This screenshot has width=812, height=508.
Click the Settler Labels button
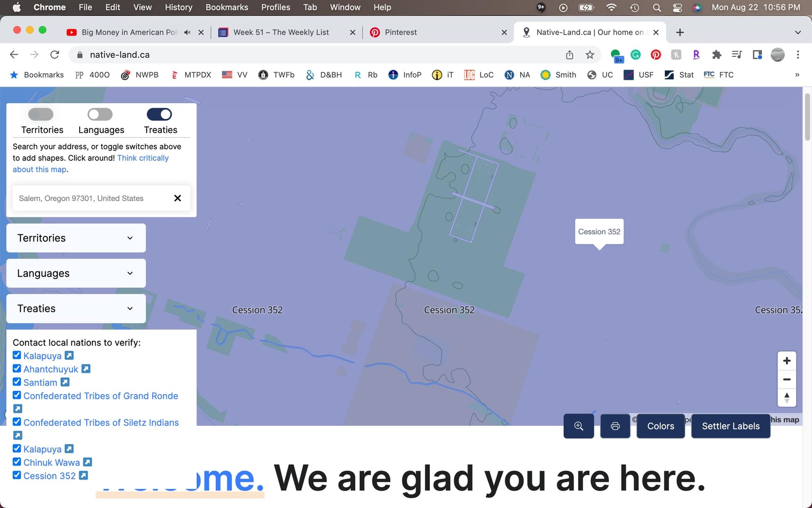tap(731, 426)
